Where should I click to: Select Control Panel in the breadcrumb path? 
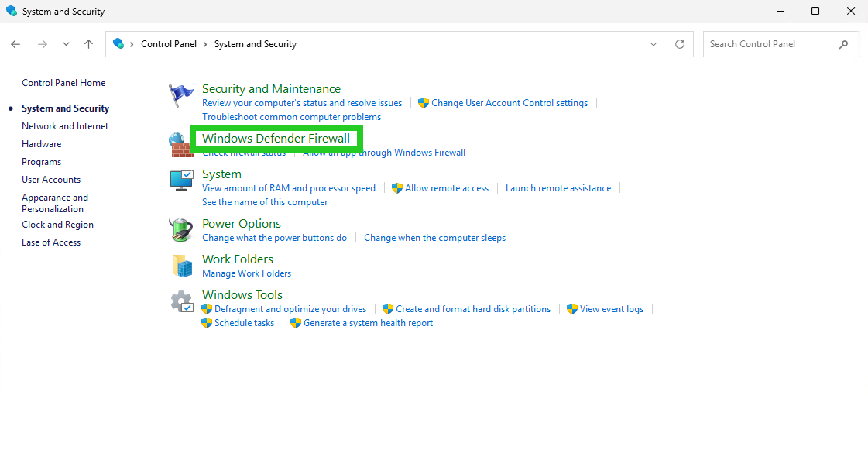coord(170,44)
